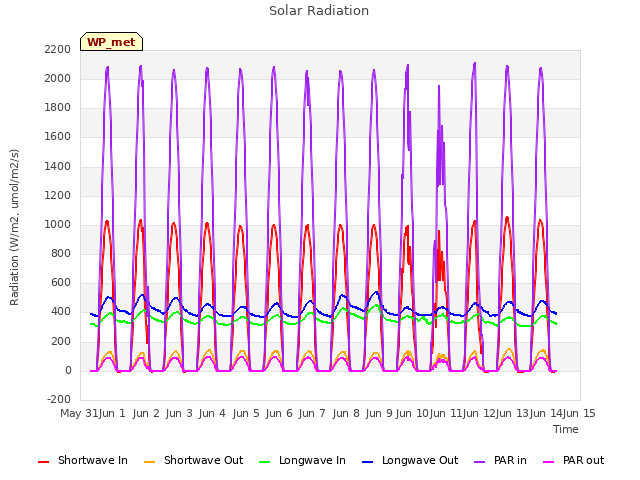
Task: Click the Jun 15 x-axis label
Action: [579, 413]
